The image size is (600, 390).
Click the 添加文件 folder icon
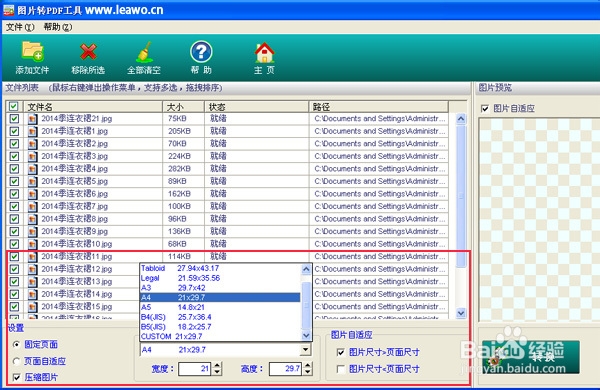click(33, 51)
